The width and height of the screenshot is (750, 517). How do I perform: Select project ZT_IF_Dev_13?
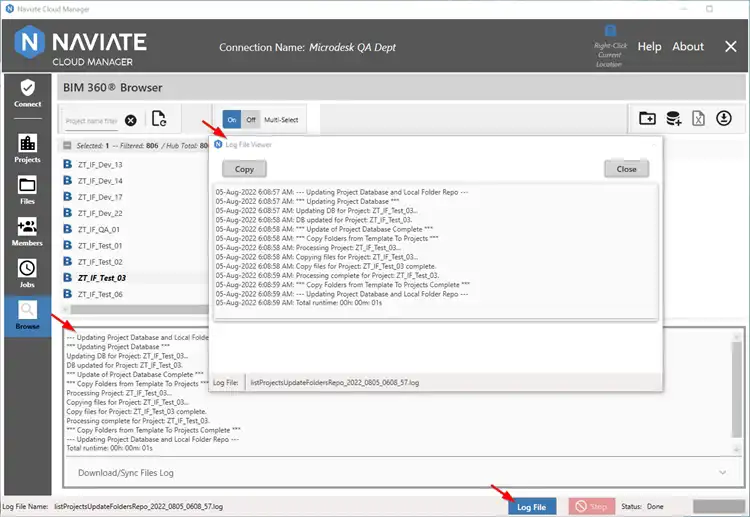tap(100, 165)
